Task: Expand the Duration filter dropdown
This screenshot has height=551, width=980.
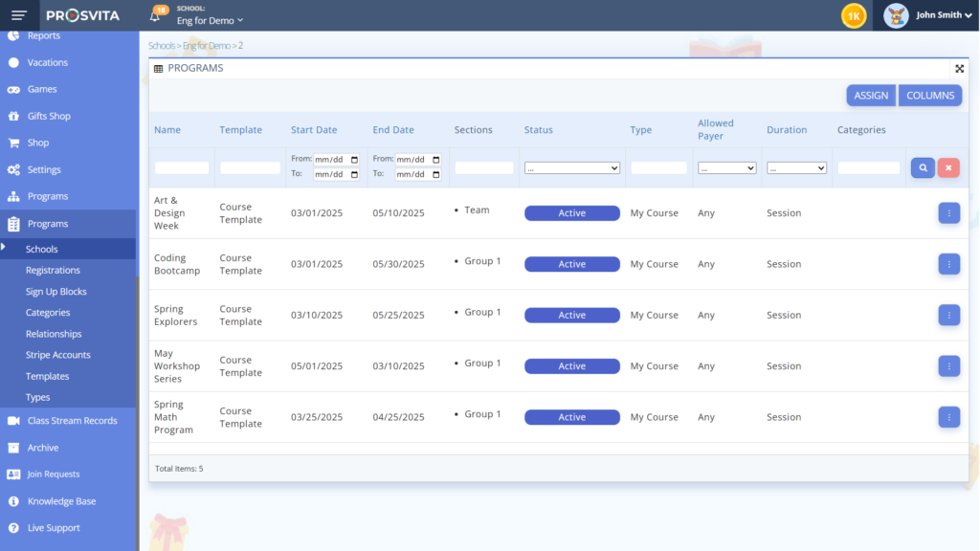Action: pos(796,167)
